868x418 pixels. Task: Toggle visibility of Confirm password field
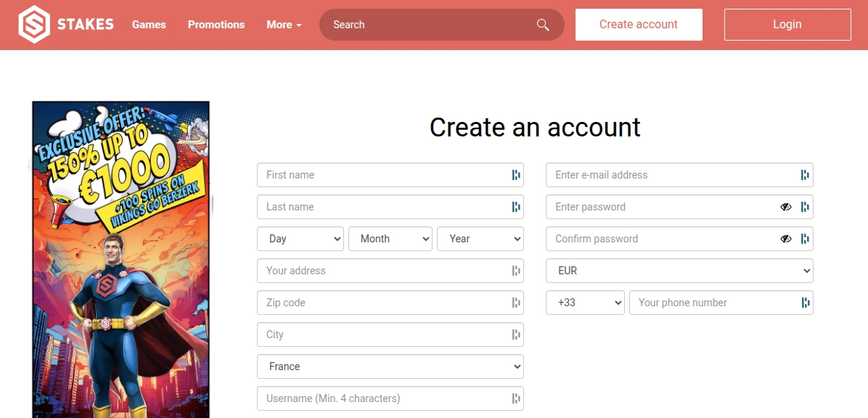(786, 239)
